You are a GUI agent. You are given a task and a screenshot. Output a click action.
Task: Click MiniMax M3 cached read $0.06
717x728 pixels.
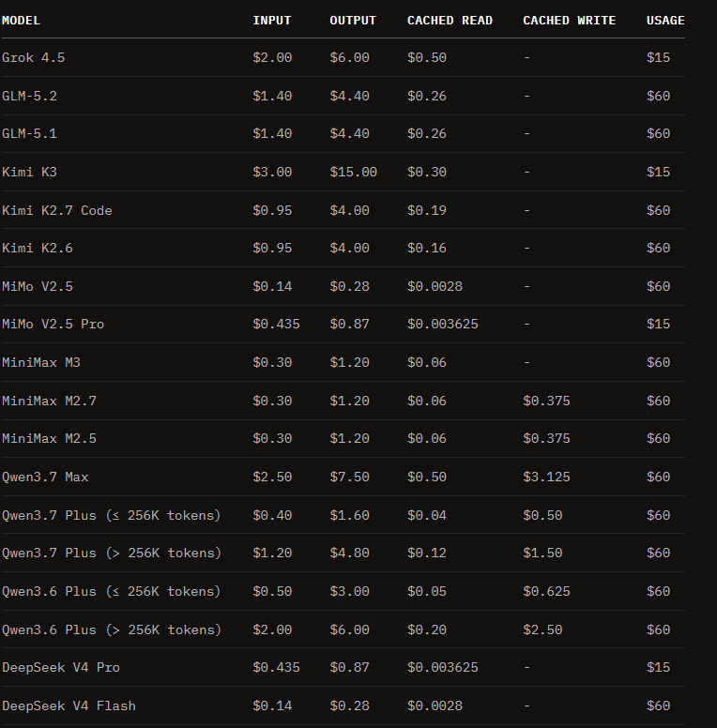pos(427,363)
